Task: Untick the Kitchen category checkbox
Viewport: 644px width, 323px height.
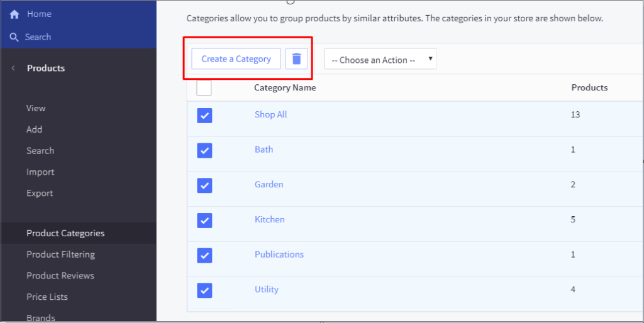Action: [x=204, y=221]
